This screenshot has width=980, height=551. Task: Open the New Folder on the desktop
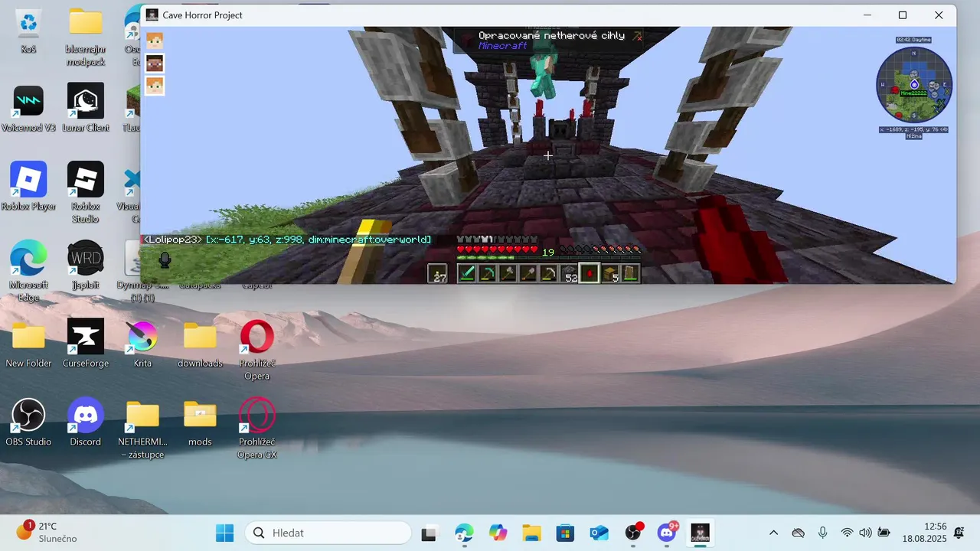tap(28, 343)
